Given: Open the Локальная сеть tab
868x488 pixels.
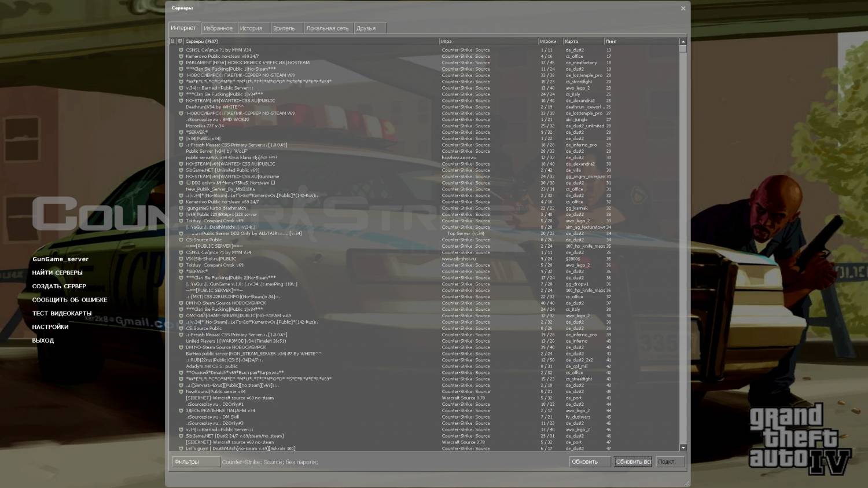Looking at the screenshot, I should point(328,28).
